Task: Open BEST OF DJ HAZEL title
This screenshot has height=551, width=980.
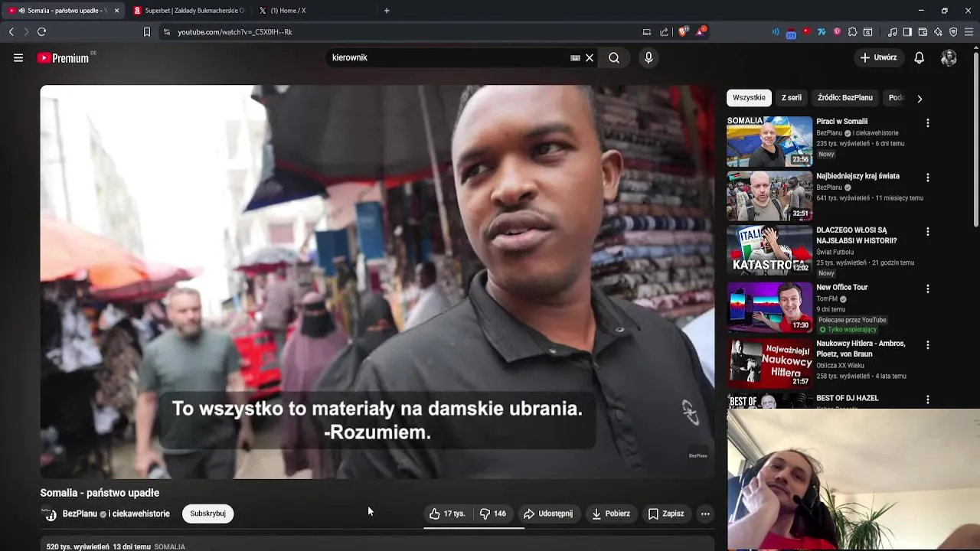Action: (847, 398)
